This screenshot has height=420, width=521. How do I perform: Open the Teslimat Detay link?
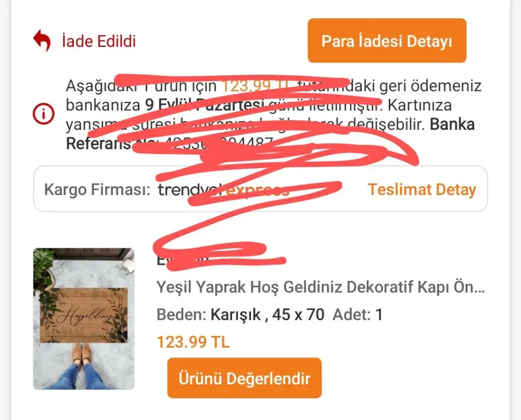coord(422,189)
